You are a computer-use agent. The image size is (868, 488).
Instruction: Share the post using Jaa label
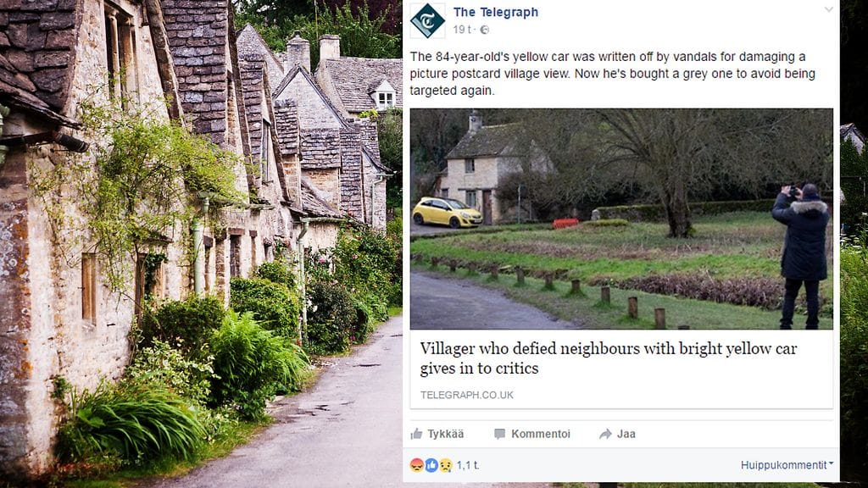[626, 434]
